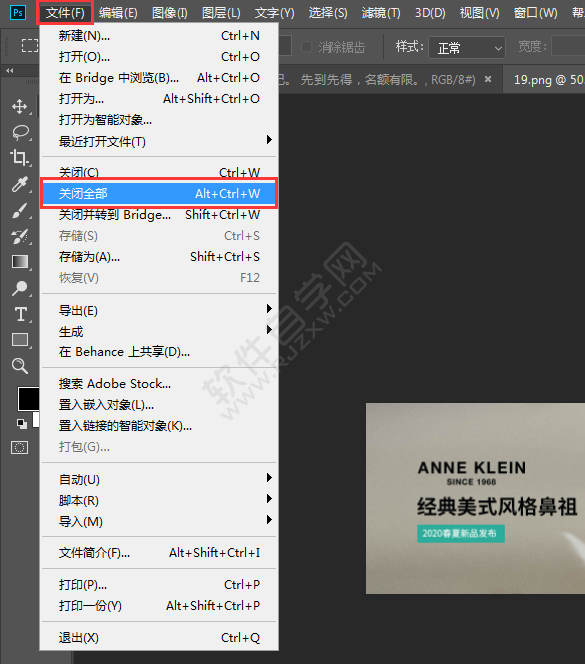Click the ANNE KLEIN image on canvas
The height and width of the screenshot is (664, 585).
pyautogui.click(x=475, y=498)
